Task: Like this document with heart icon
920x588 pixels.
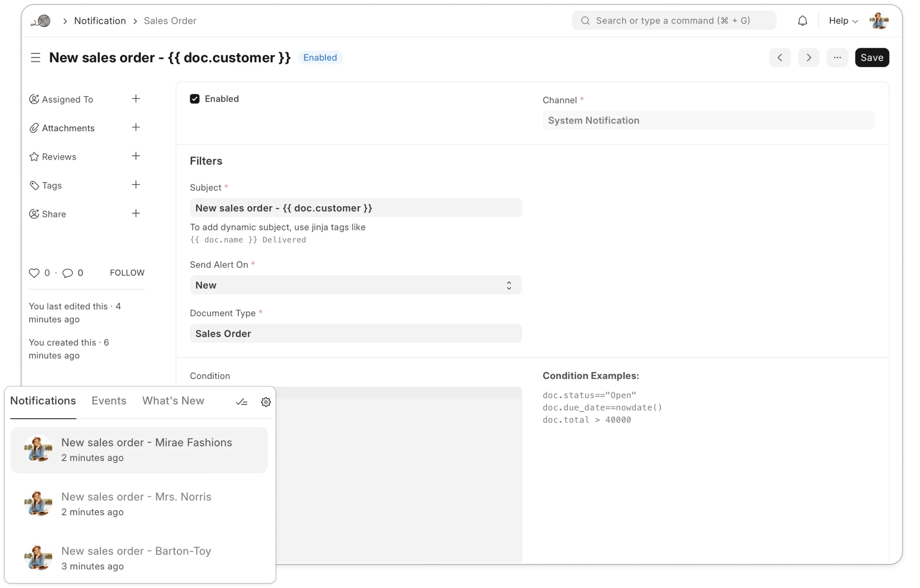Action: (34, 273)
